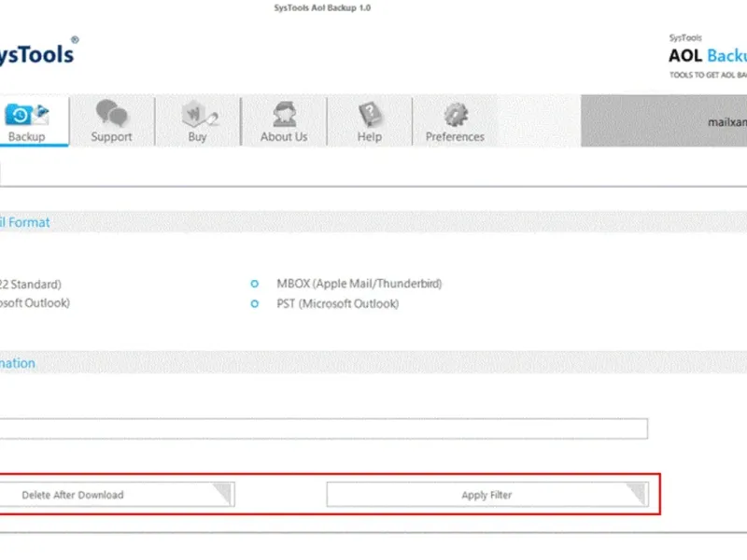Click the Apply Filter text
The width and height of the screenshot is (747, 560).
pos(486,495)
